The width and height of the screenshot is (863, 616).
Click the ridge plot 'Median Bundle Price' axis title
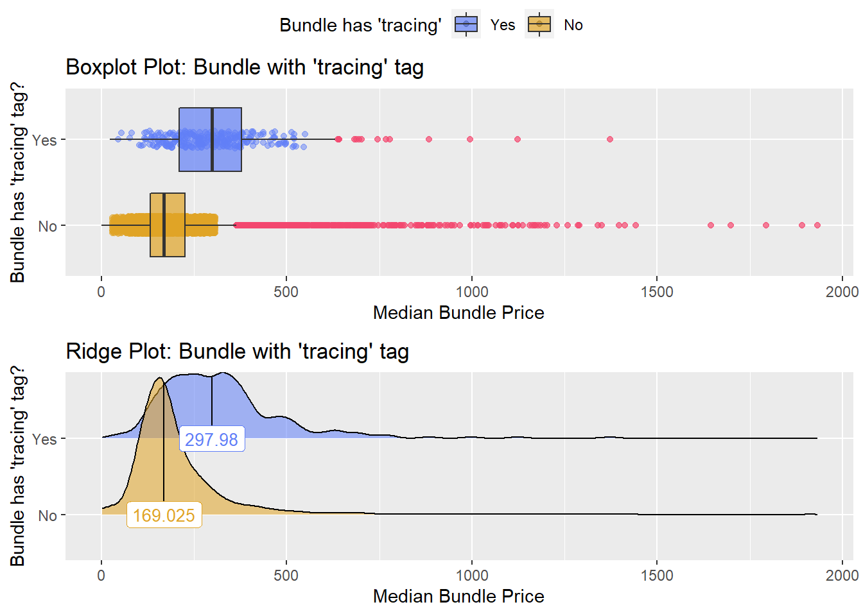click(458, 596)
